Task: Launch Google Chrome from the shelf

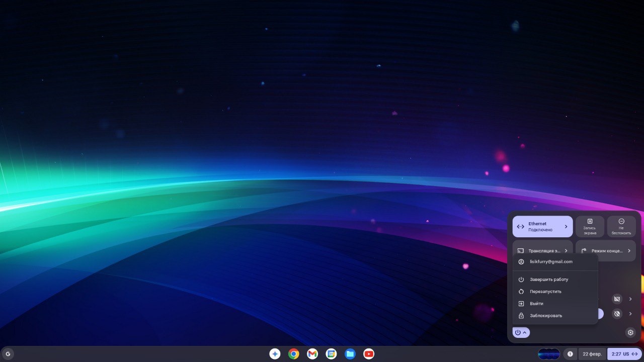Action: coord(293,354)
